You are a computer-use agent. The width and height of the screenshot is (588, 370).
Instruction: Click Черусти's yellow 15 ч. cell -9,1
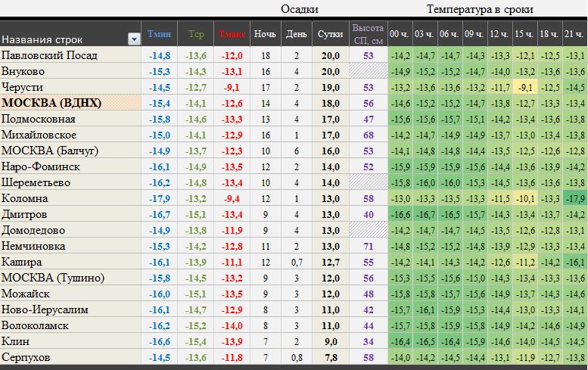point(525,87)
